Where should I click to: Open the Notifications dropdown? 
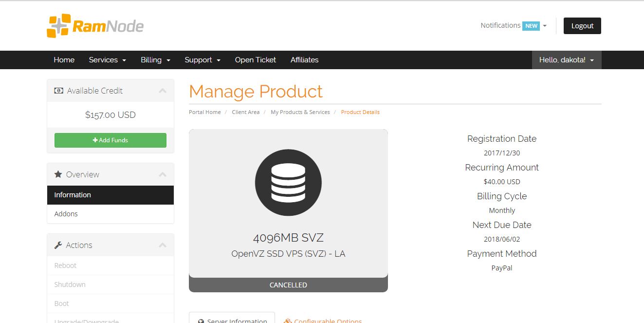(514, 25)
